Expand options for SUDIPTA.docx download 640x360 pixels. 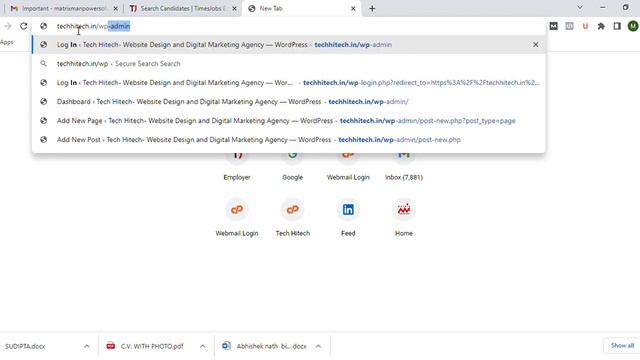(x=87, y=346)
